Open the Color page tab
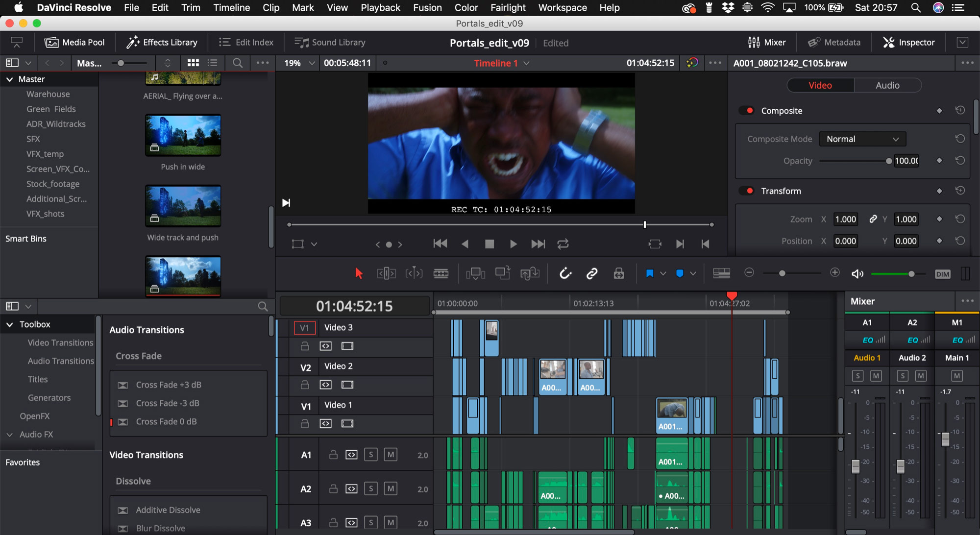Screen dimensions: 980x535 tap(465, 7)
